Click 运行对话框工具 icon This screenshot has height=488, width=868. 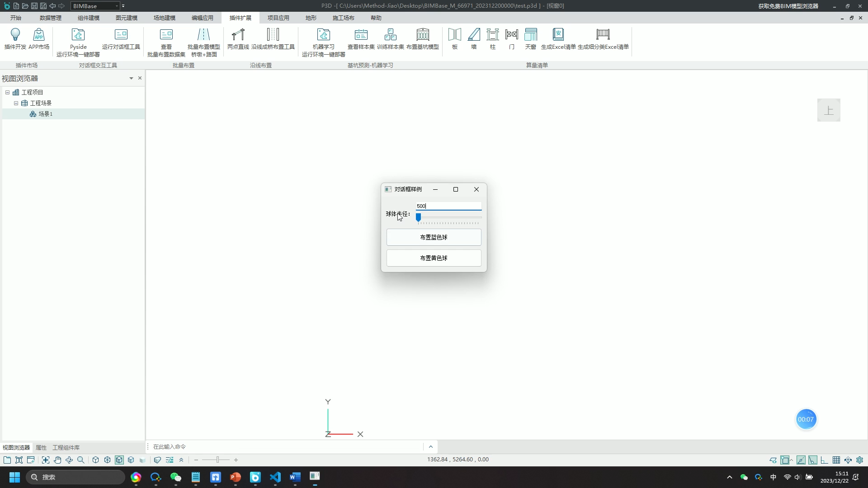pyautogui.click(x=121, y=35)
